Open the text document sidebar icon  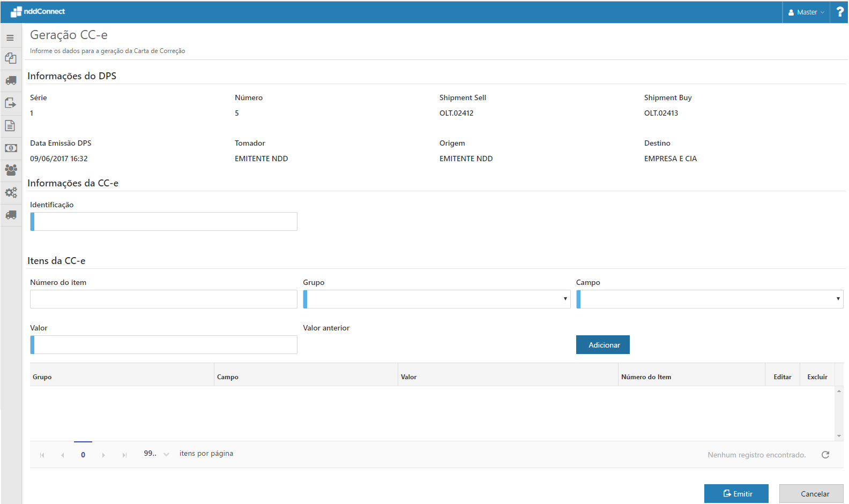(x=10, y=126)
